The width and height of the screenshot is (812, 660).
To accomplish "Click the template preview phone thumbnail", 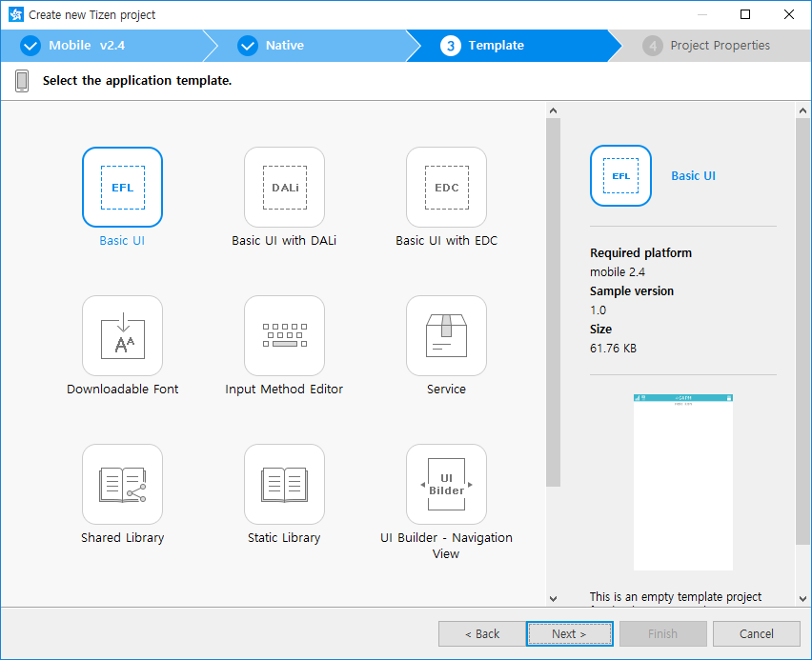I will (x=682, y=481).
